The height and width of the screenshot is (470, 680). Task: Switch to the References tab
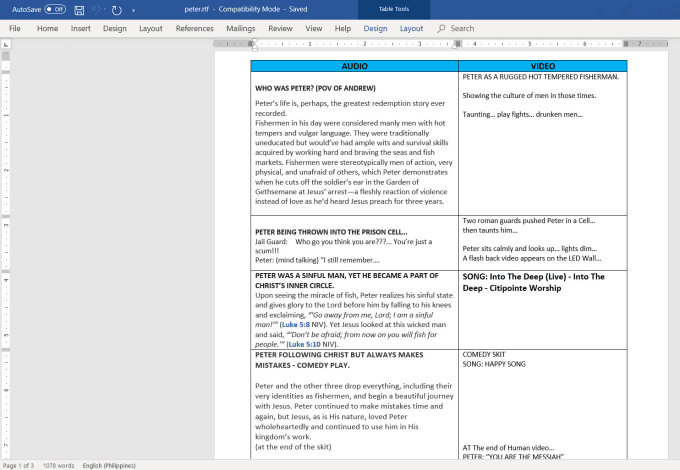(x=195, y=29)
